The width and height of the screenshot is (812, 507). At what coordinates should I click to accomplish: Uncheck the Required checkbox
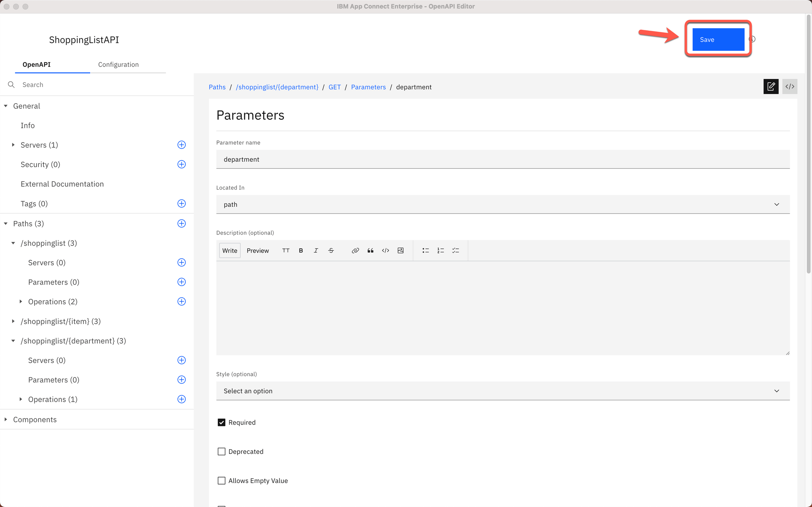coord(221,422)
